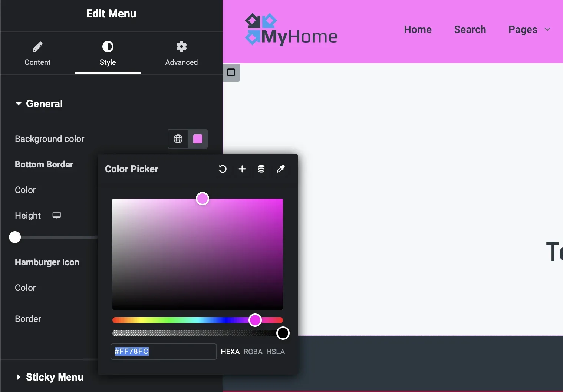Switch to the Style tab
The width and height of the screenshot is (563, 392).
coord(108,54)
